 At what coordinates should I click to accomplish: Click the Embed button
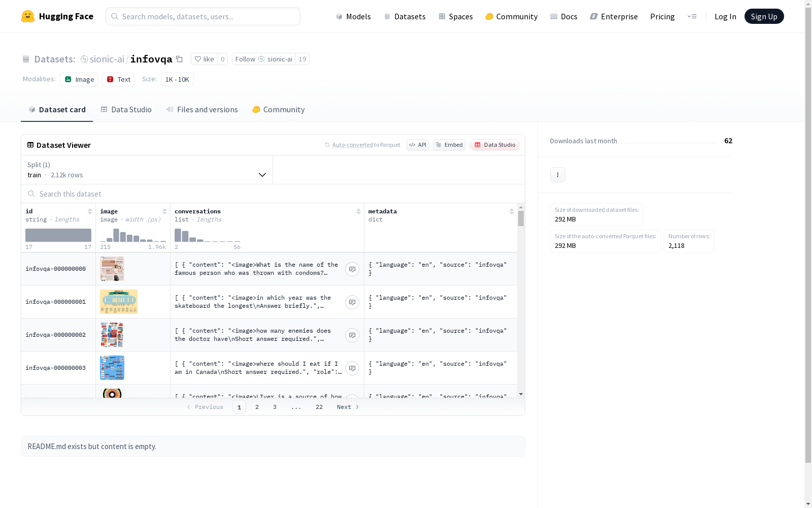[449, 145]
